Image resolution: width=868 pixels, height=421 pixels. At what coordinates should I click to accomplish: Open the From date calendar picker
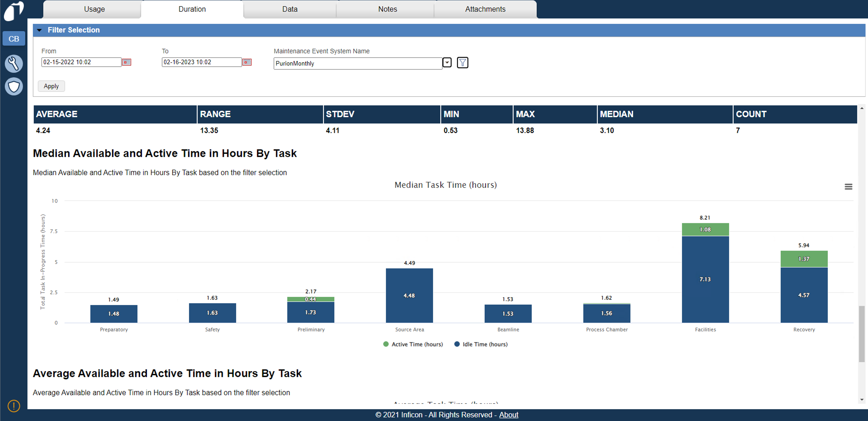(126, 62)
